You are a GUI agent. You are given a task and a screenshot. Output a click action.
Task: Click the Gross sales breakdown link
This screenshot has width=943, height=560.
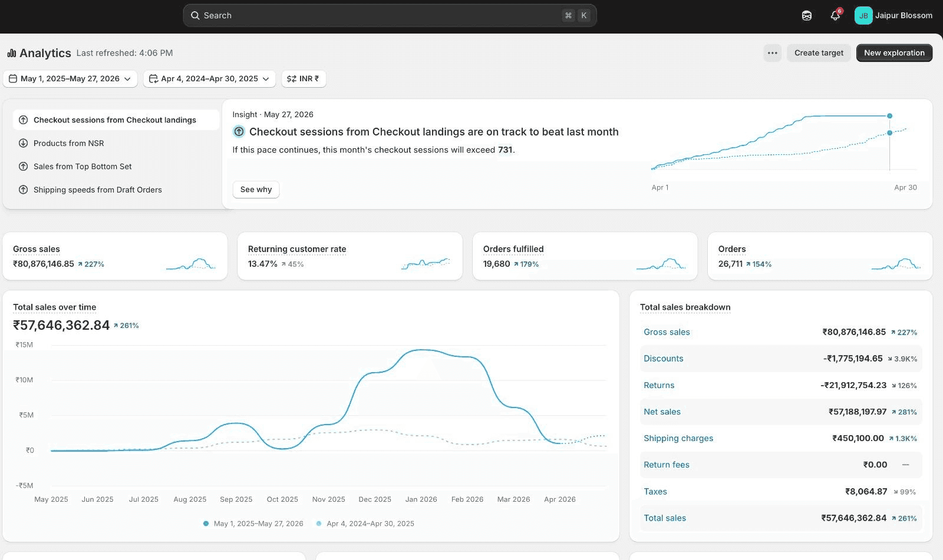667,332
